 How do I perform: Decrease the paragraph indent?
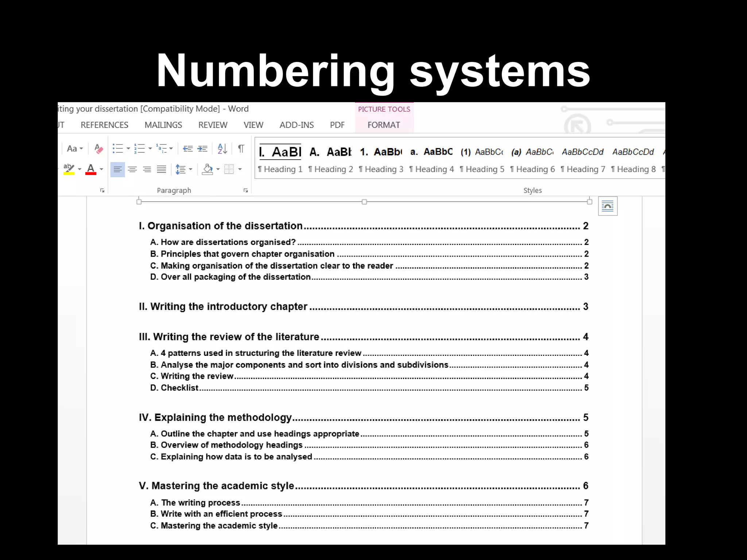click(188, 149)
